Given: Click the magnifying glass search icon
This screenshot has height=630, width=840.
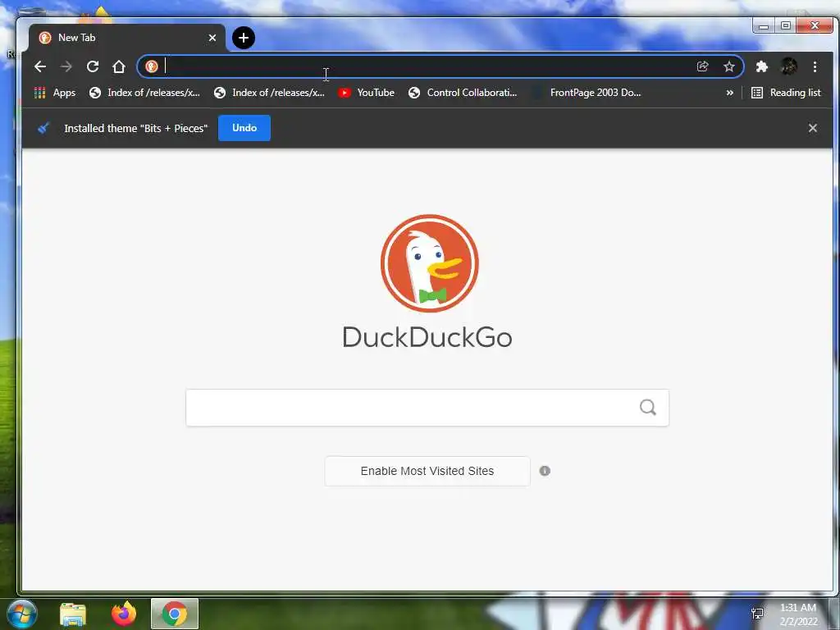Looking at the screenshot, I should point(648,408).
